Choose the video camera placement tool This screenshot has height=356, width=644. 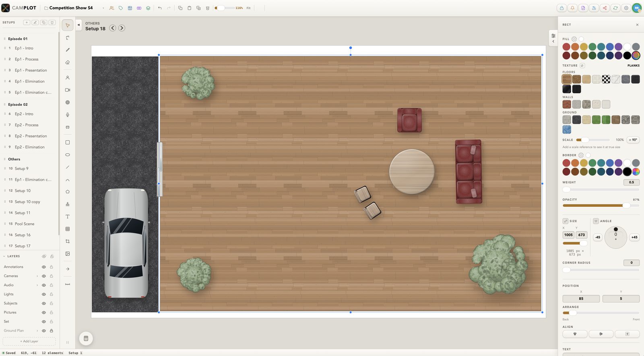68,90
